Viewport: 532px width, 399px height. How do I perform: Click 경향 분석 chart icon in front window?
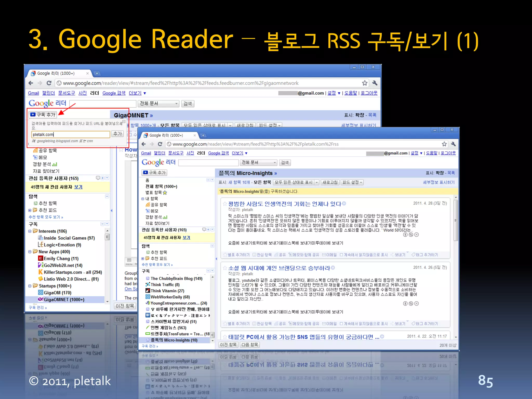(165, 217)
